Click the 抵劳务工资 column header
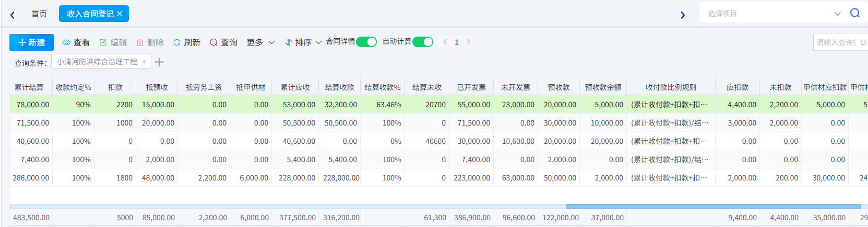This screenshot has height=227, width=868. [204, 87]
